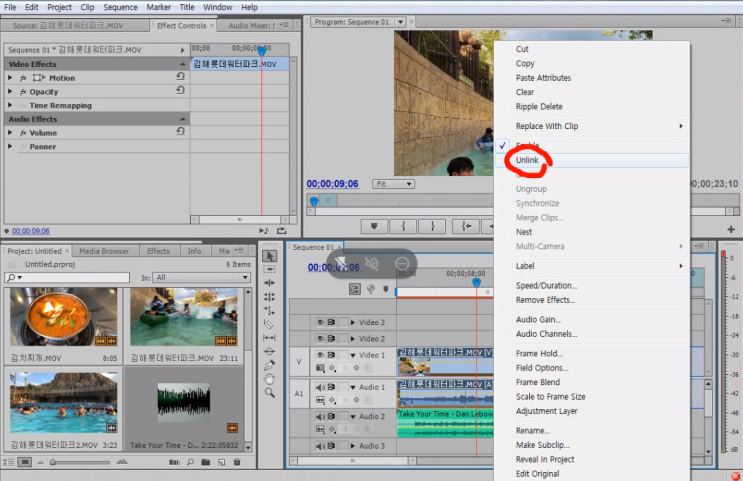Viewport: 743px width, 481px height.
Task: Toggle Video 2 track output eye
Action: click(x=321, y=339)
